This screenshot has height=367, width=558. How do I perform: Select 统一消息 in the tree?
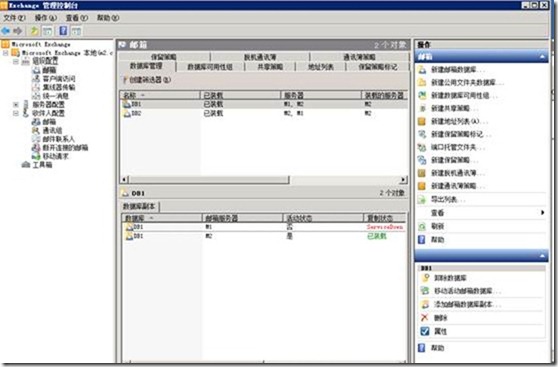click(x=56, y=96)
